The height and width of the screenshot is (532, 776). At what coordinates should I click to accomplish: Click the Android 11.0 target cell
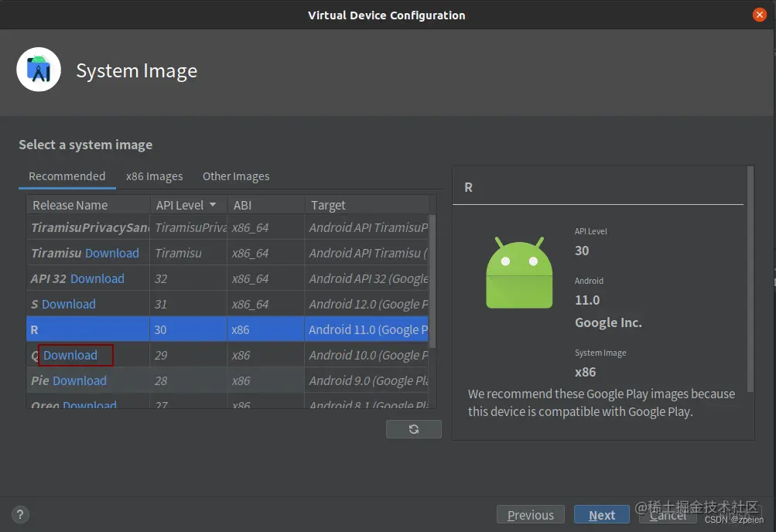[367, 329]
